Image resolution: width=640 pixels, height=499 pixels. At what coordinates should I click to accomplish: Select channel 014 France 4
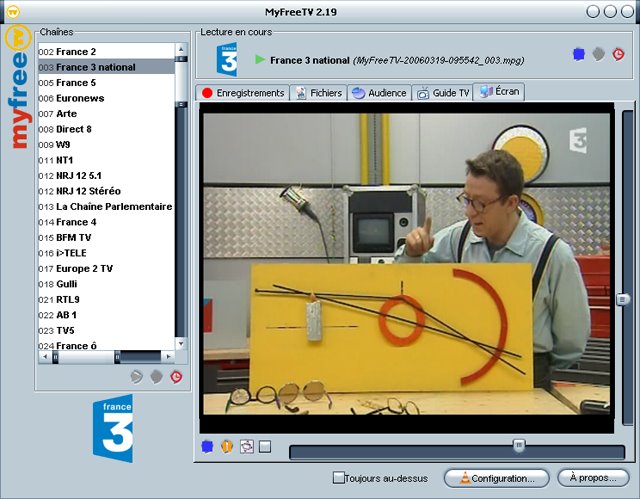pos(106,222)
